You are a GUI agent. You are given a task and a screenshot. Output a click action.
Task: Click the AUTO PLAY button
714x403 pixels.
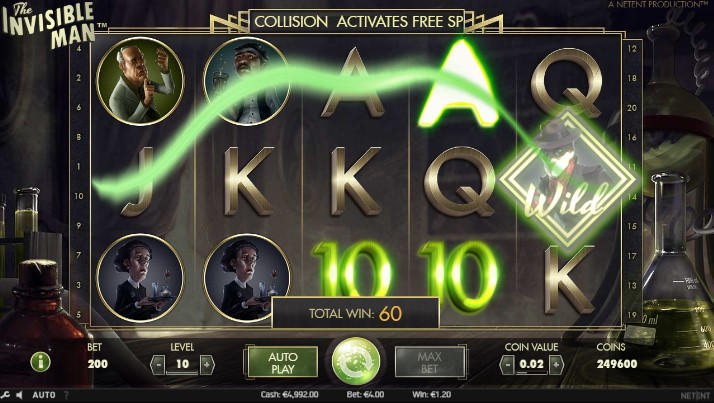[x=282, y=362]
